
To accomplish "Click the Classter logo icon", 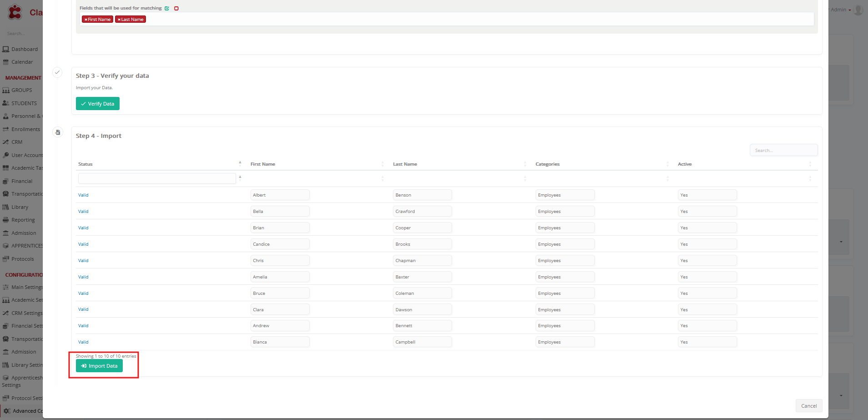I will (15, 12).
